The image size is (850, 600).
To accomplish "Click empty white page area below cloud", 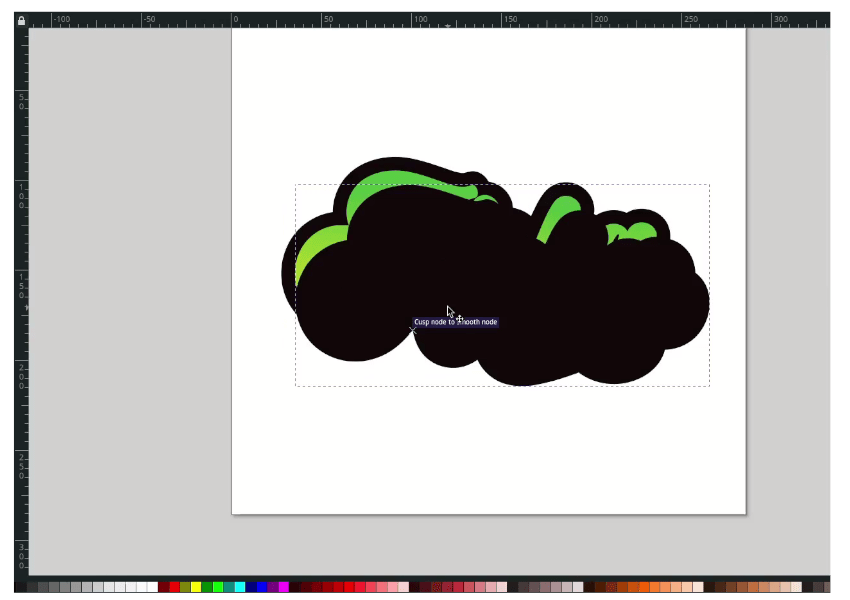I will point(488,450).
